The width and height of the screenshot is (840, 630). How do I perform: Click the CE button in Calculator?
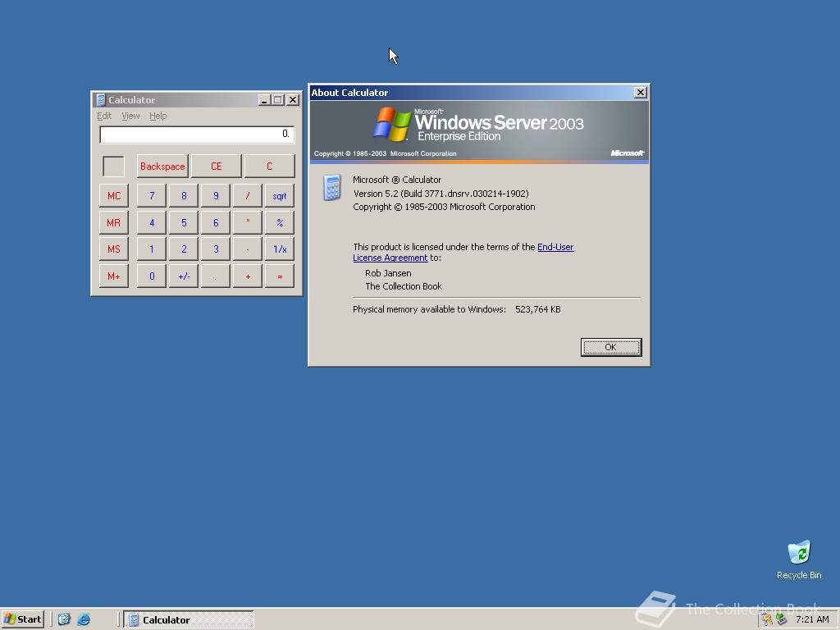coord(216,166)
